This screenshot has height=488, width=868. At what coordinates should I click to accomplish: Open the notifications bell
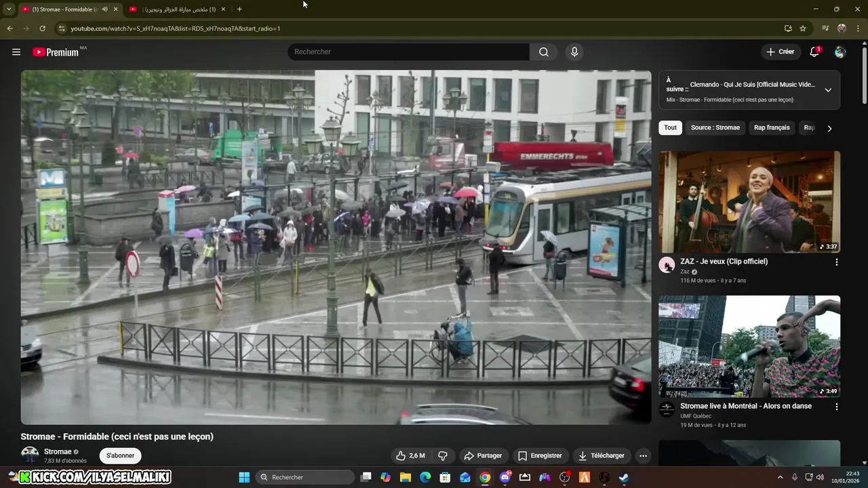(x=814, y=52)
